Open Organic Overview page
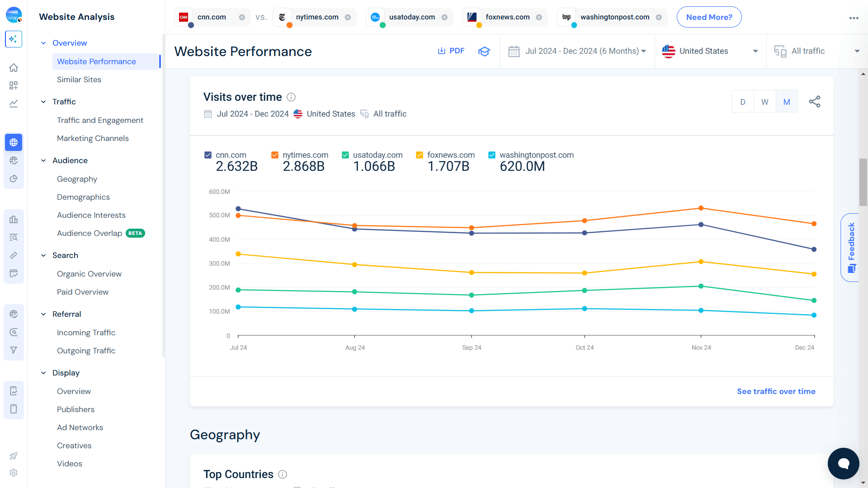Screen dimensions: 868x488 coord(89,274)
